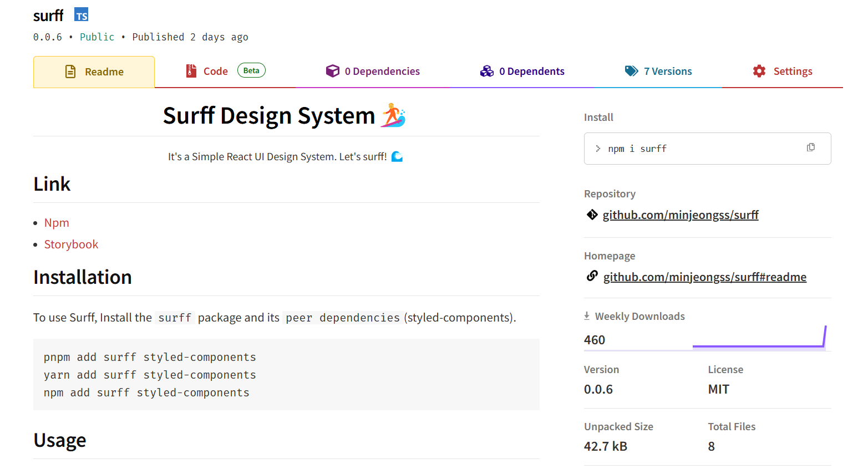Viewport: 868px width, 469px height.
Task: Open the Readme tab
Action: [x=94, y=72]
